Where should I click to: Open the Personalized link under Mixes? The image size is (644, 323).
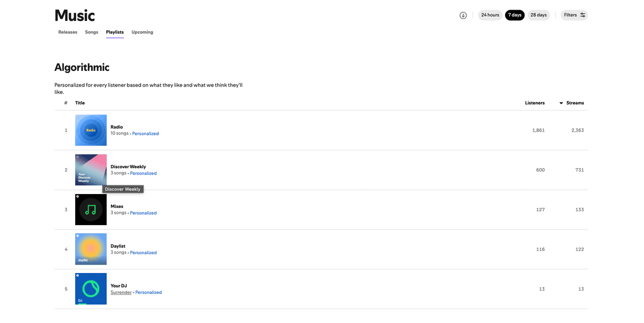(143, 213)
